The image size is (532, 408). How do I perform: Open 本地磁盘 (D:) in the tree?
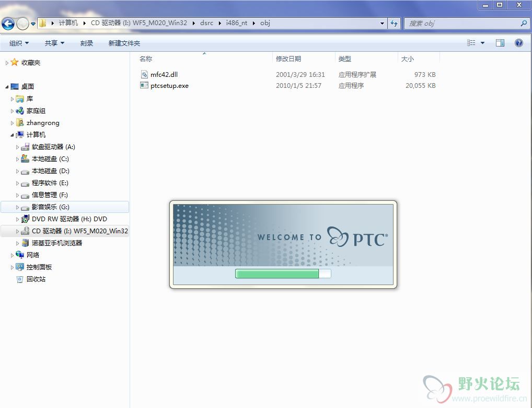pyautogui.click(x=51, y=171)
